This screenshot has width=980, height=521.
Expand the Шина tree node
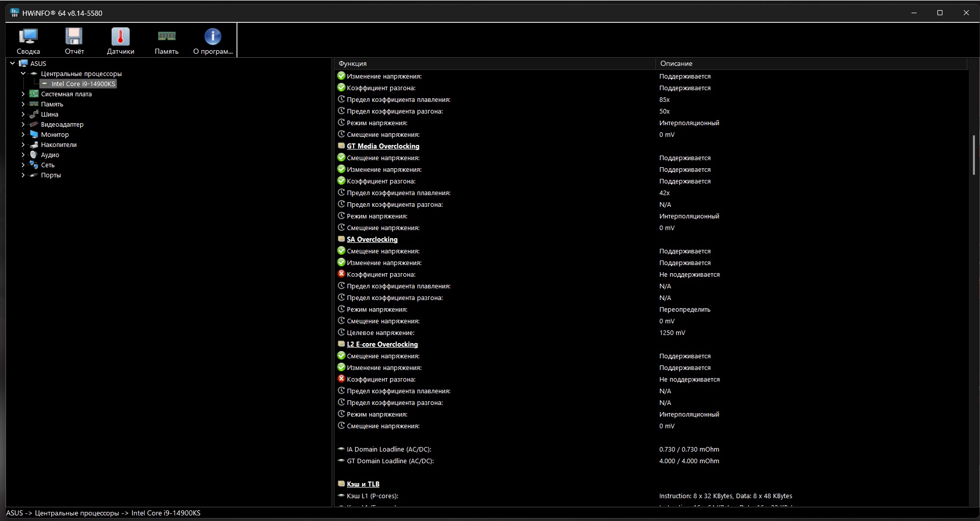pos(23,114)
